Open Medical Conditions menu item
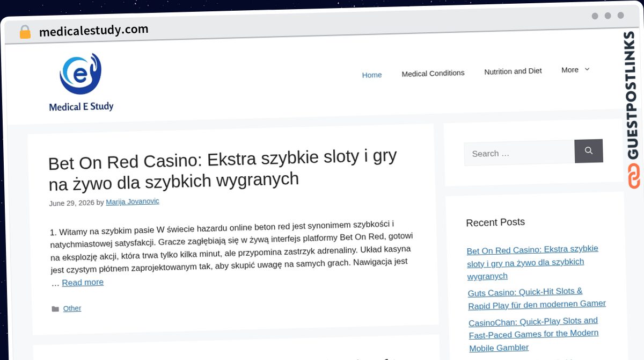Image resolution: width=644 pixels, height=360 pixels. point(433,73)
